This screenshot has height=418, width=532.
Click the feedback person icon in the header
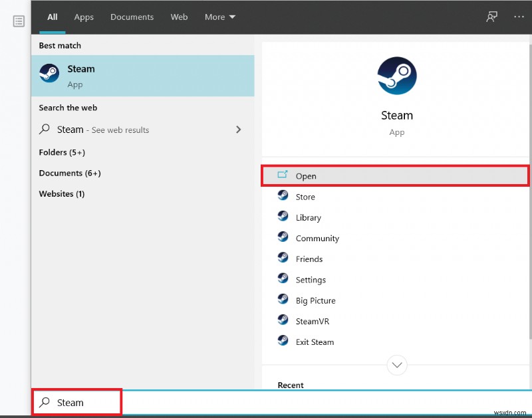[491, 17]
